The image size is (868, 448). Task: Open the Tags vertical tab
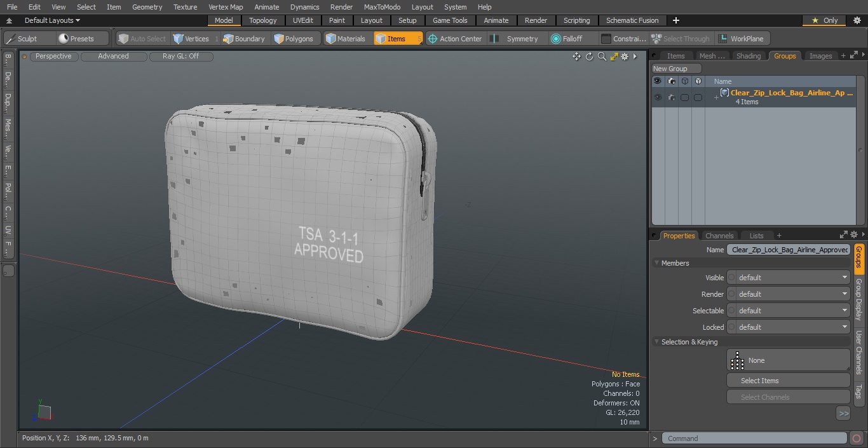click(858, 391)
